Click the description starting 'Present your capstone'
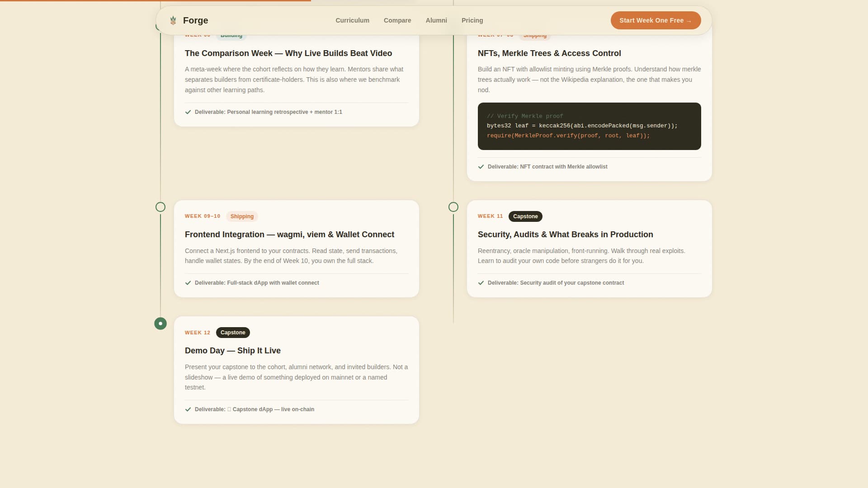The width and height of the screenshot is (868, 488). pos(297,377)
